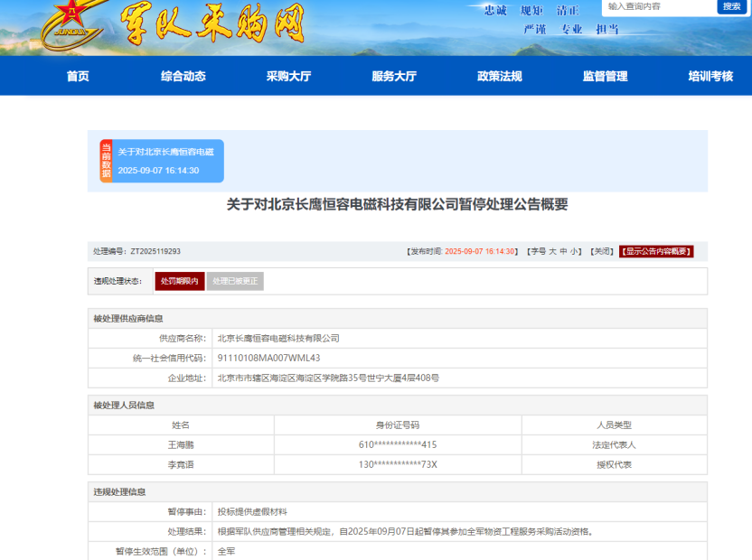The image size is (752, 560).
Task: Click the red star JUNDUI emblem logo
Action: tap(72, 24)
